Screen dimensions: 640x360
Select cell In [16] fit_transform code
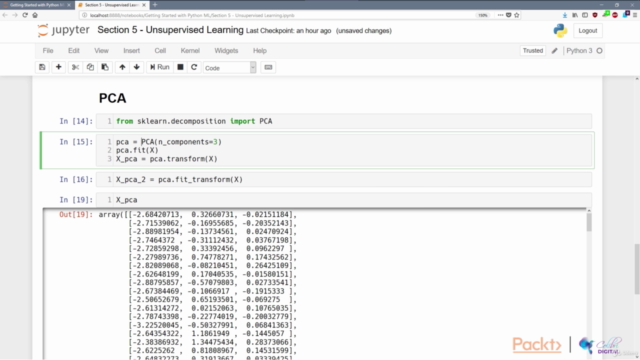click(344, 180)
